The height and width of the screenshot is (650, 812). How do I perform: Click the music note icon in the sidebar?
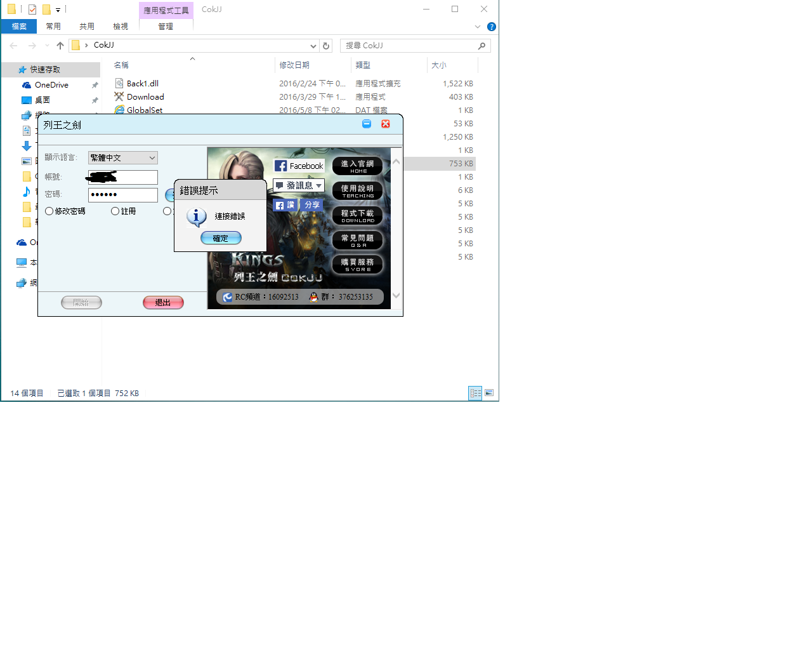(x=27, y=192)
